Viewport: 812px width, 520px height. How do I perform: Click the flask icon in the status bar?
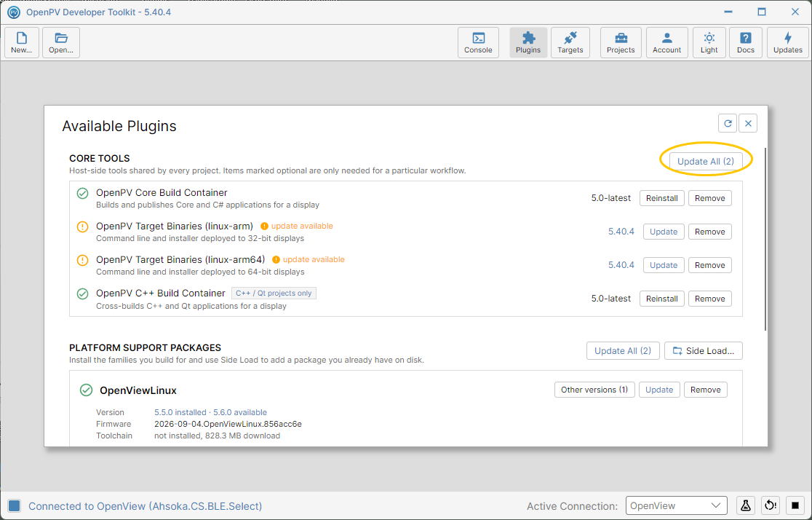[746, 505]
